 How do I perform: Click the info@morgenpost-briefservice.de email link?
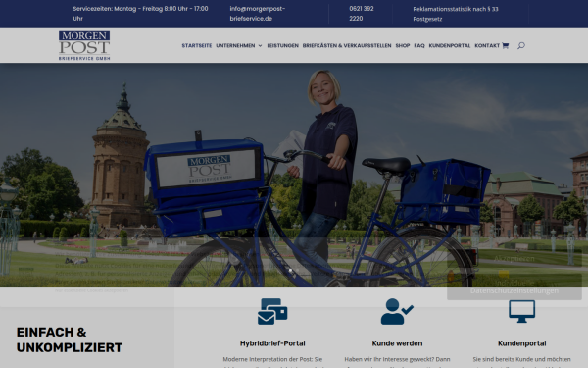point(258,14)
